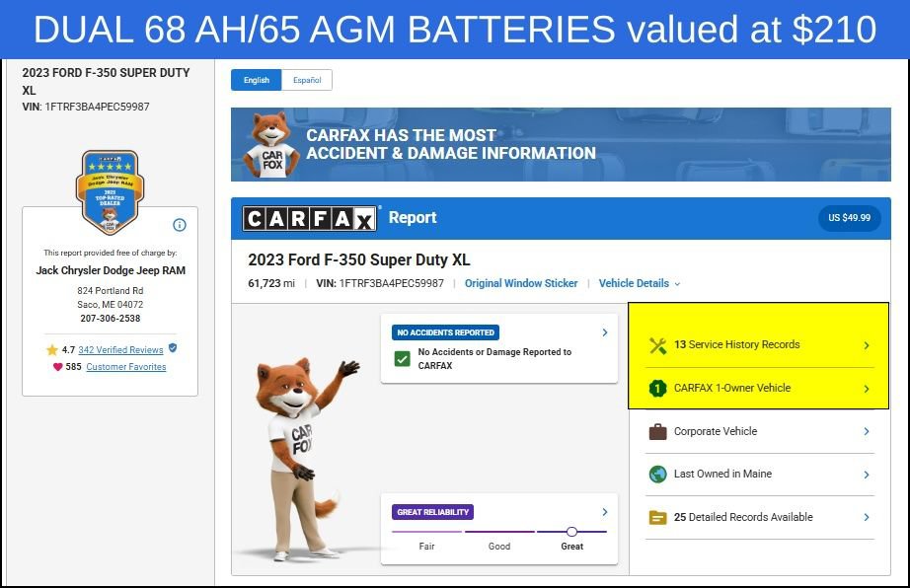Click the 824 Portland Rd address line
This screenshot has width=910, height=588.
(111, 290)
